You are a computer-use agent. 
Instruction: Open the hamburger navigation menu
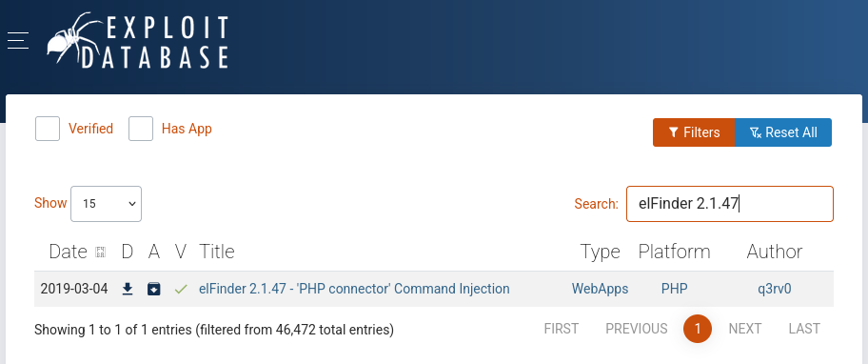tap(18, 40)
